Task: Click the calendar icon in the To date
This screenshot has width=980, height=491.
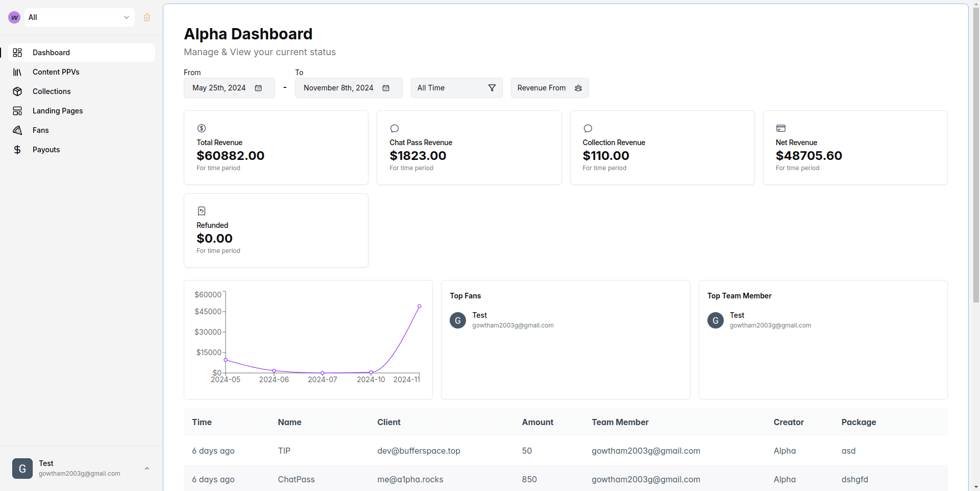Action: click(386, 88)
